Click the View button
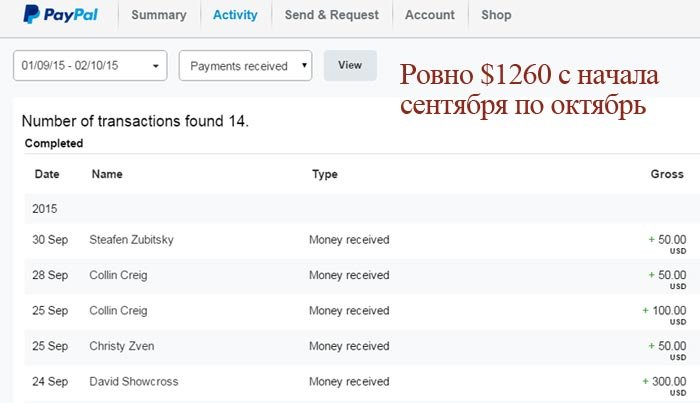Screen dimensions: 700x403 (350, 65)
